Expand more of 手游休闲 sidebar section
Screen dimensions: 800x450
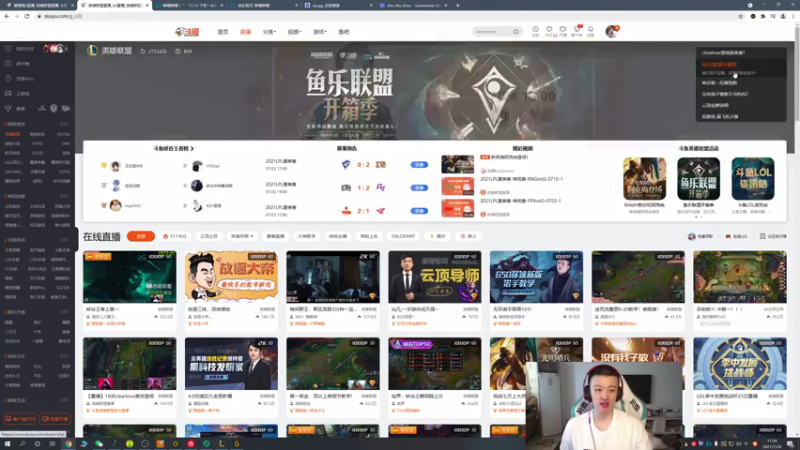pyautogui.click(x=65, y=240)
